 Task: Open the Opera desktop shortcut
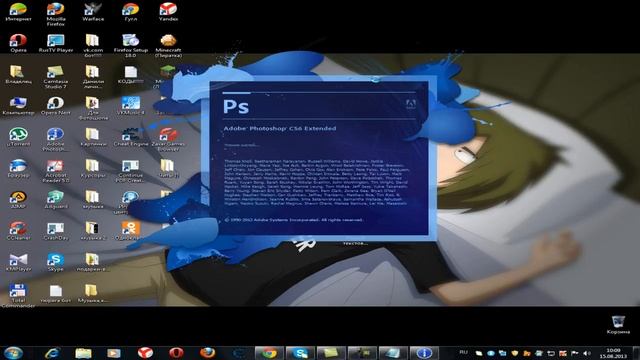[18, 43]
